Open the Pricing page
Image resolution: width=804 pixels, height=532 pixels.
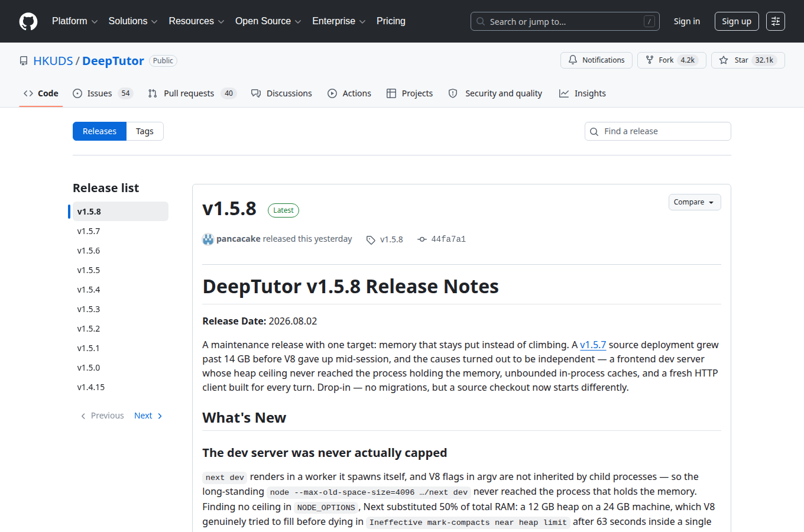[x=391, y=21]
